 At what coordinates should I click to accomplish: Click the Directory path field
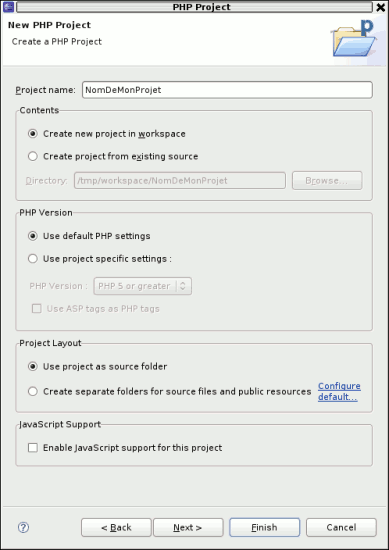point(180,180)
